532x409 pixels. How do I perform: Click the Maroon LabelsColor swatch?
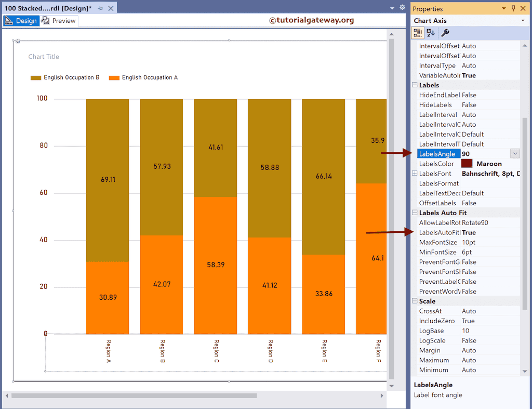467,164
